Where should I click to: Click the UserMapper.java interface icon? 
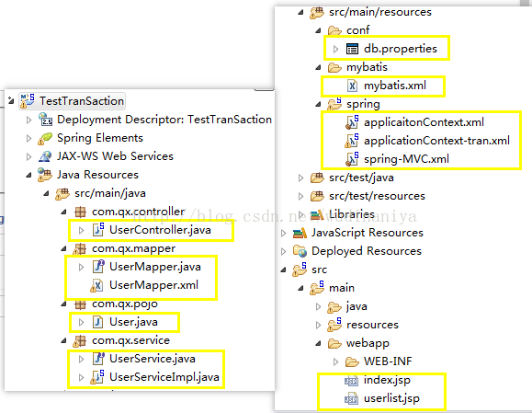(x=97, y=267)
